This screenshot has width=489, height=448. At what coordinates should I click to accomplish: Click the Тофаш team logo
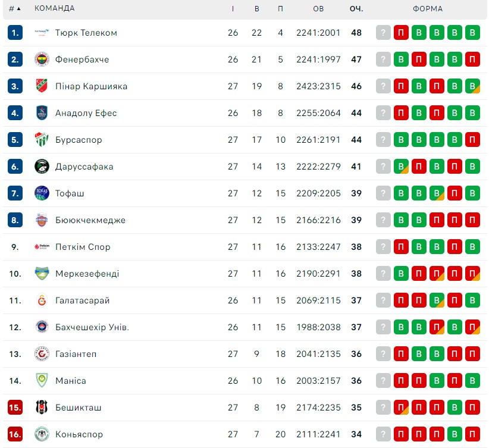coord(42,193)
